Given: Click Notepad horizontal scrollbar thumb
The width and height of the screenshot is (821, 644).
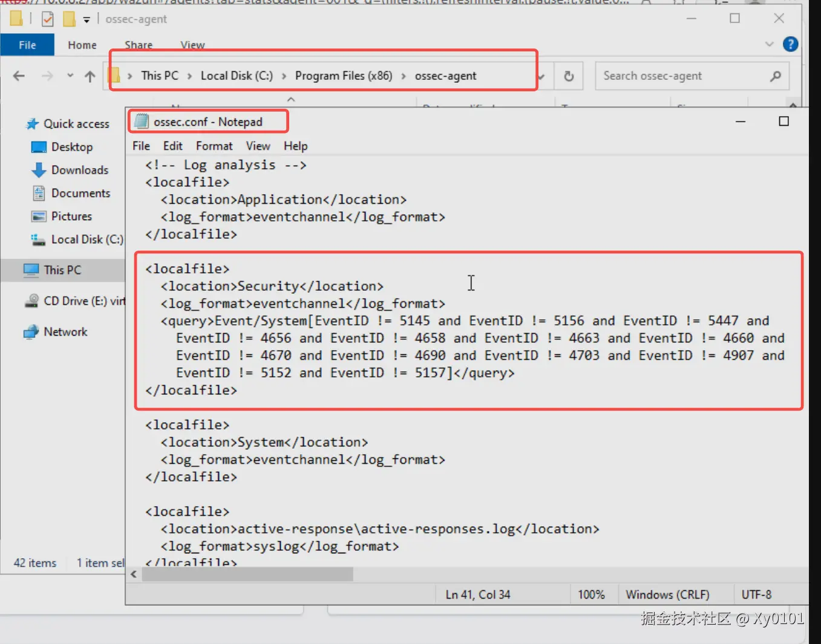Looking at the screenshot, I should [x=247, y=574].
